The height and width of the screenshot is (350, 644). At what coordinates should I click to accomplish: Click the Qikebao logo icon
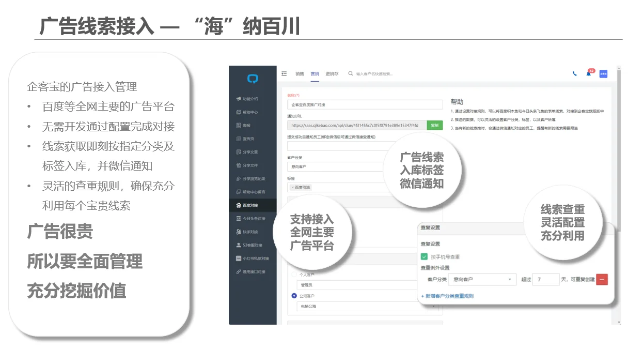click(252, 79)
